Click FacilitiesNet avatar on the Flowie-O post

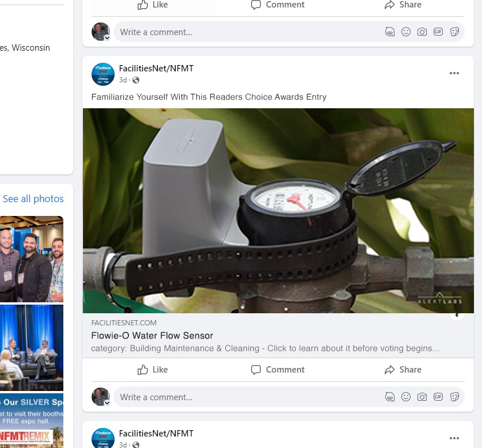pos(103,74)
